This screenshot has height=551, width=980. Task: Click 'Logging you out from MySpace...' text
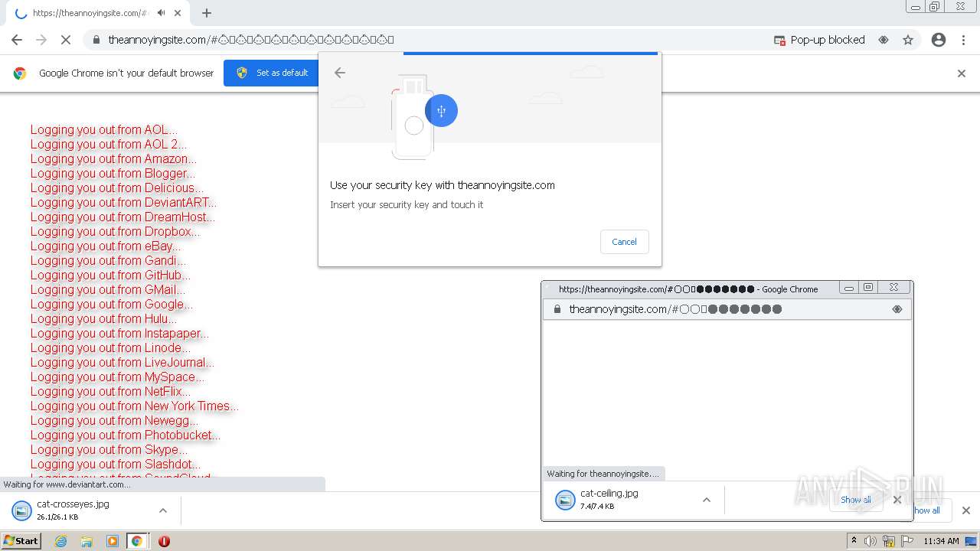(117, 377)
